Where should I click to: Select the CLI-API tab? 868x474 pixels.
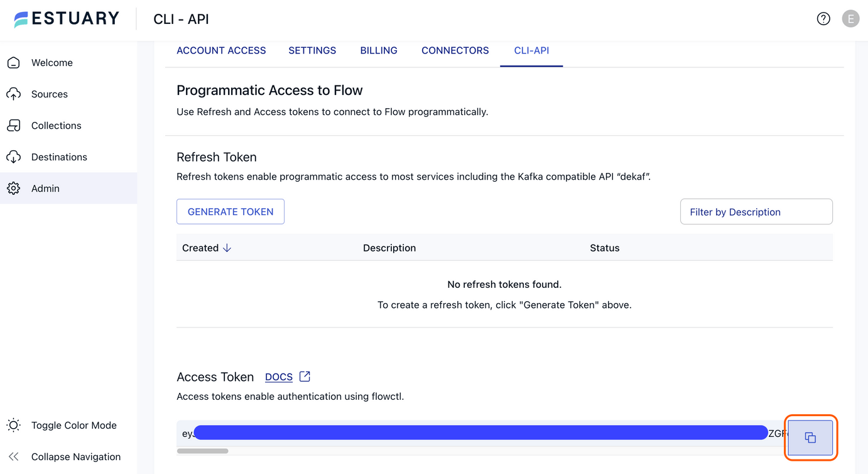(531, 51)
